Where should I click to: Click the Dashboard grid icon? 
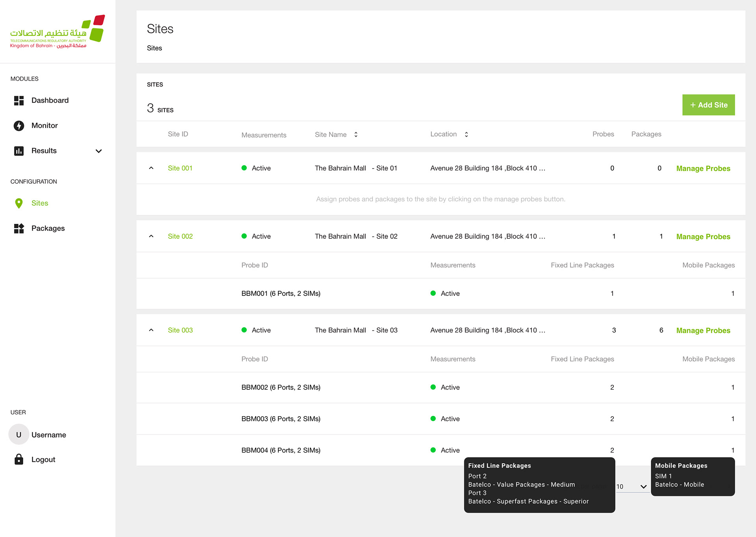pos(19,101)
